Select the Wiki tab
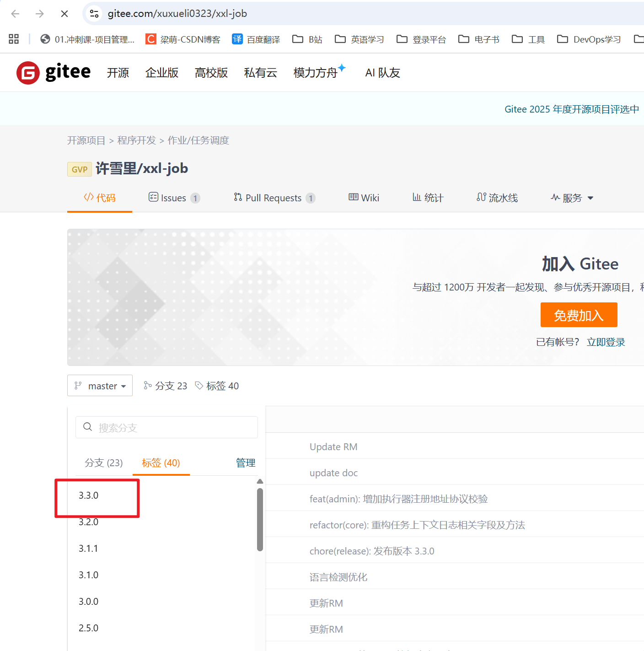 pyautogui.click(x=364, y=198)
